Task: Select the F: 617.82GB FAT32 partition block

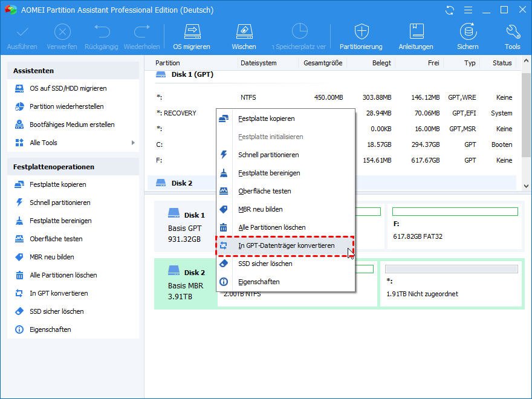Action: pyautogui.click(x=455, y=226)
